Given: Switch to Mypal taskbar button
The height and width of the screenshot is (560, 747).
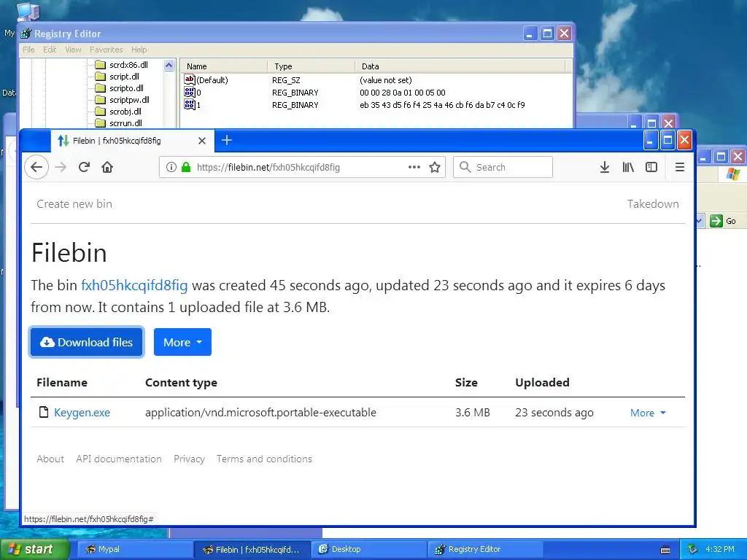Looking at the screenshot, I should pos(135,549).
